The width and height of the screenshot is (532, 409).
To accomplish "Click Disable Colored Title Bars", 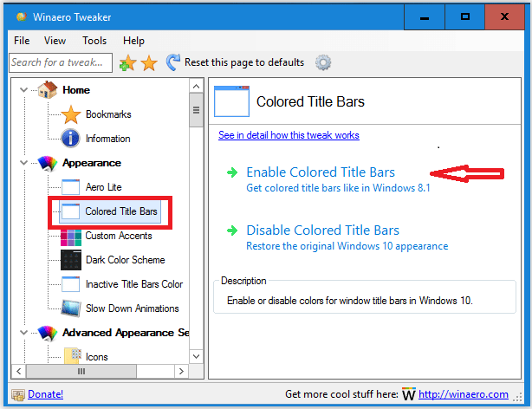I will click(322, 230).
